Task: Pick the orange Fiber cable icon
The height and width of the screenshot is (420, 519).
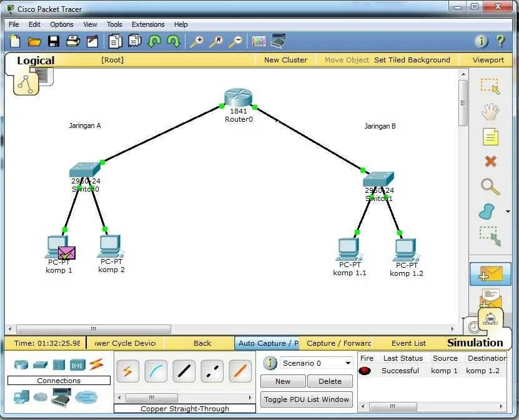Action: point(240,371)
